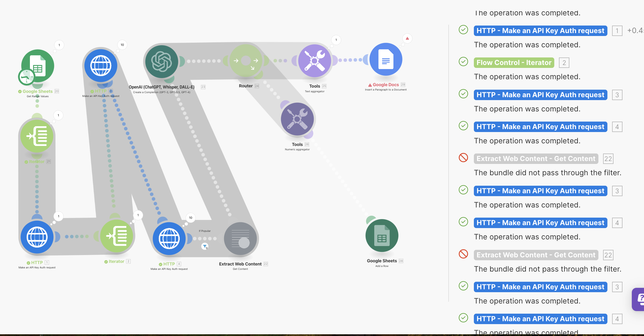
Task: Click the log step number 2 box
Action: [564, 63]
